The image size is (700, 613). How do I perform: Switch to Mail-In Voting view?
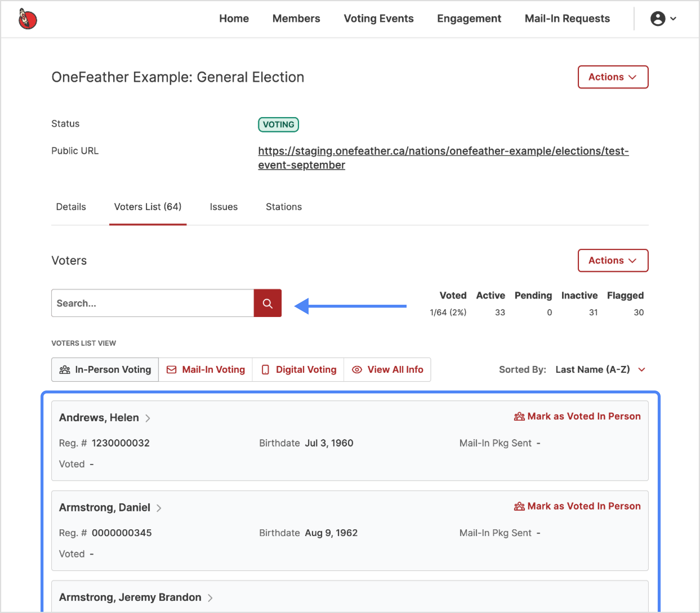(x=206, y=369)
